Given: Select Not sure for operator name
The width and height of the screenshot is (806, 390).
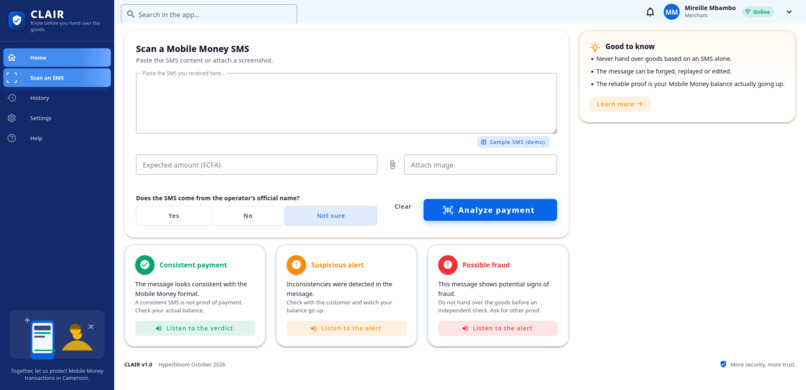Looking at the screenshot, I should point(331,216).
